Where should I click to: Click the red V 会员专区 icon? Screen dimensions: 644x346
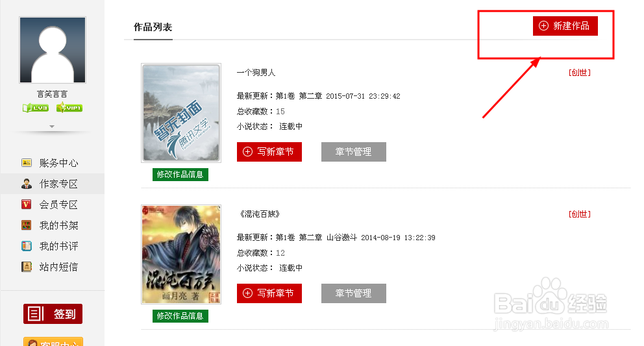(26, 204)
